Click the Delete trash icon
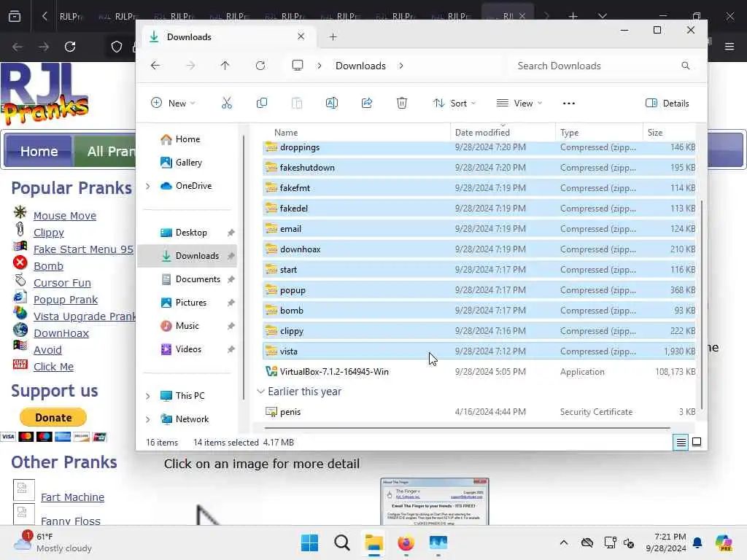The height and width of the screenshot is (560, 747). pyautogui.click(x=402, y=103)
